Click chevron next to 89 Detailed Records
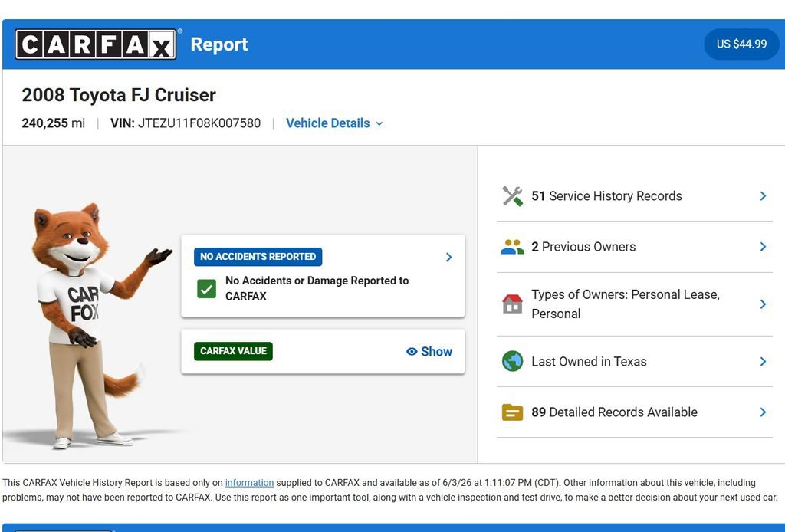 tap(763, 412)
